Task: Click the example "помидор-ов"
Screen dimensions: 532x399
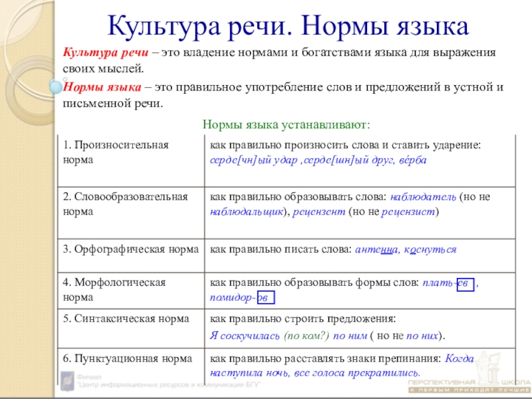Action: click(242, 297)
